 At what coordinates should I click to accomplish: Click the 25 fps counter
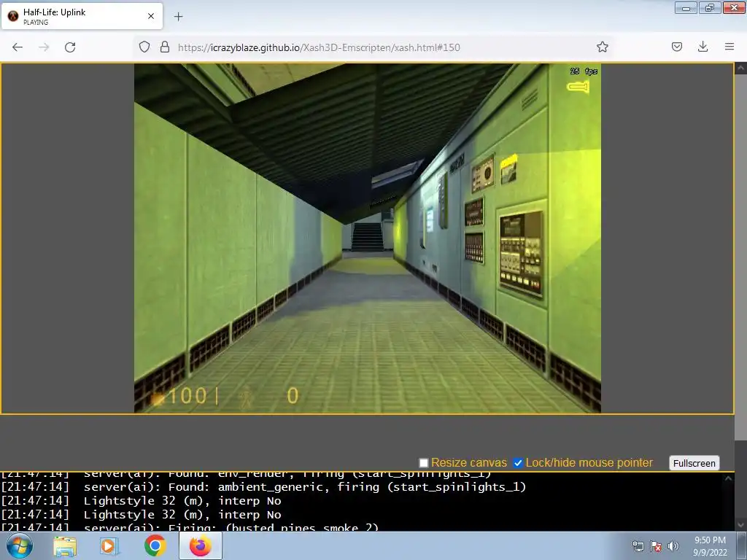pyautogui.click(x=584, y=71)
